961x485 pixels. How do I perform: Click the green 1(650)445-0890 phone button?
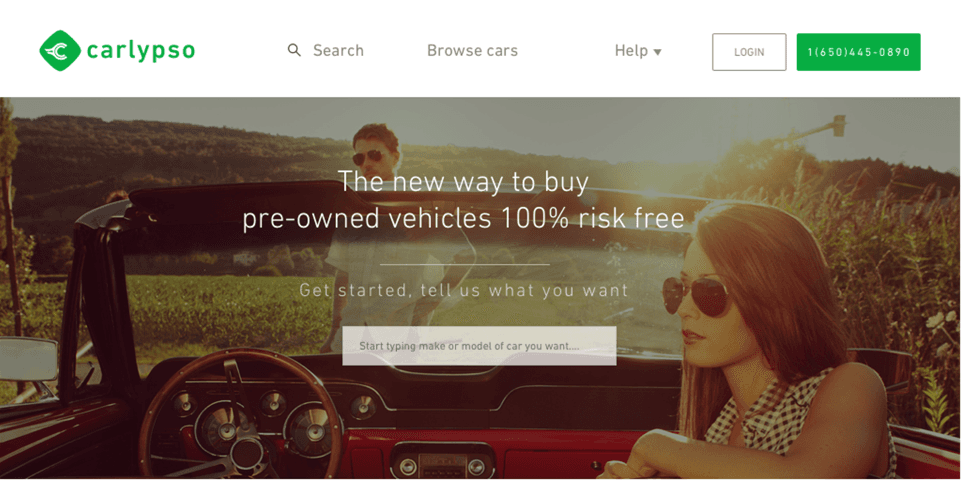coord(859,52)
